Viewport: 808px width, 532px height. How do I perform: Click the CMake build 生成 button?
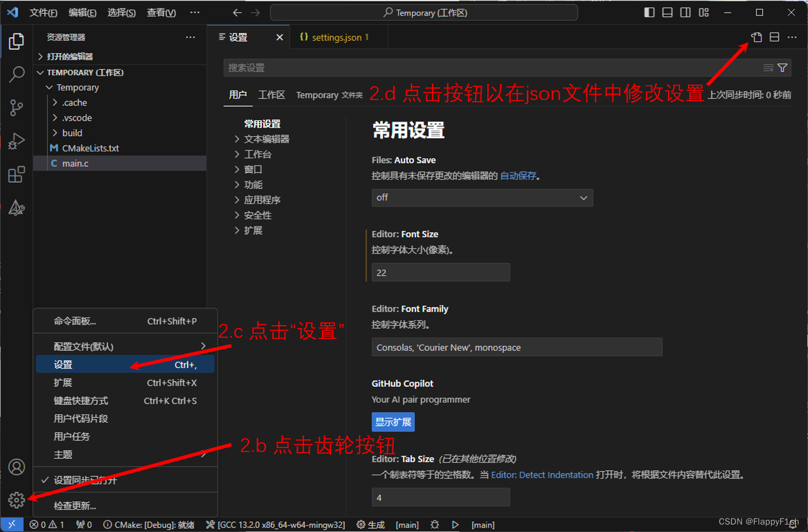point(370,525)
